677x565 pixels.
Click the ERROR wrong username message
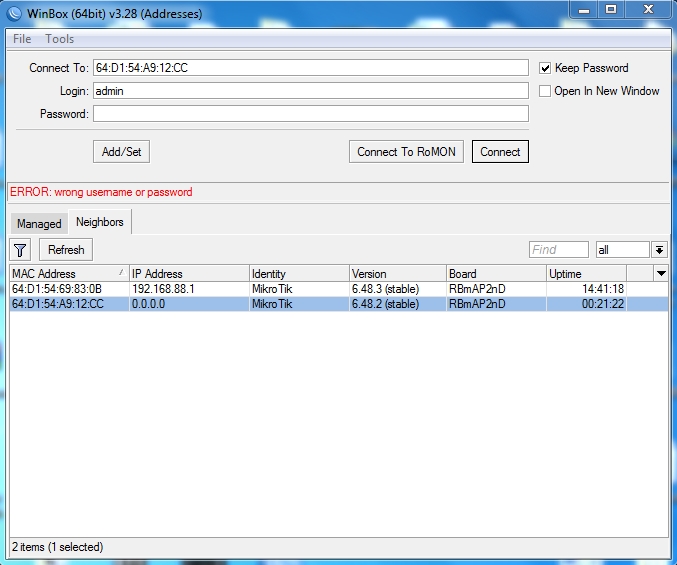[101, 192]
